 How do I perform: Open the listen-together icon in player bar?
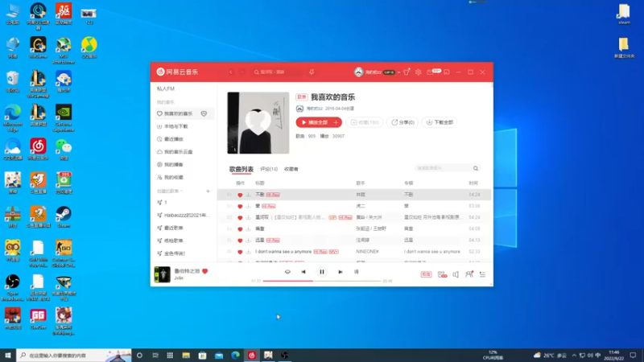tap(469, 274)
